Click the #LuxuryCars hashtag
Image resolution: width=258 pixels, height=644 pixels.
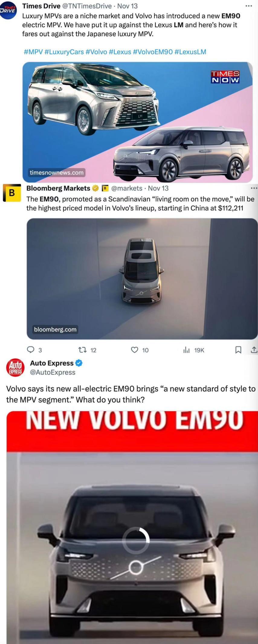pos(64,52)
